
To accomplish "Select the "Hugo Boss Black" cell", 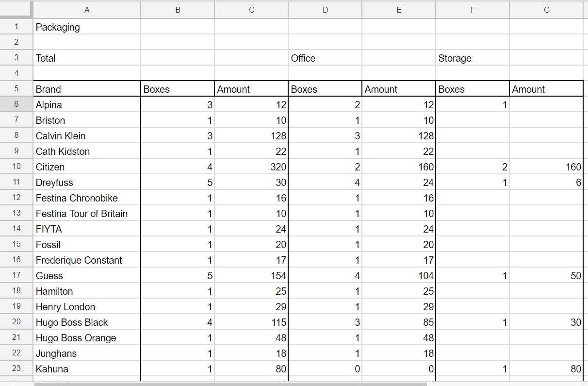I will point(87,322).
